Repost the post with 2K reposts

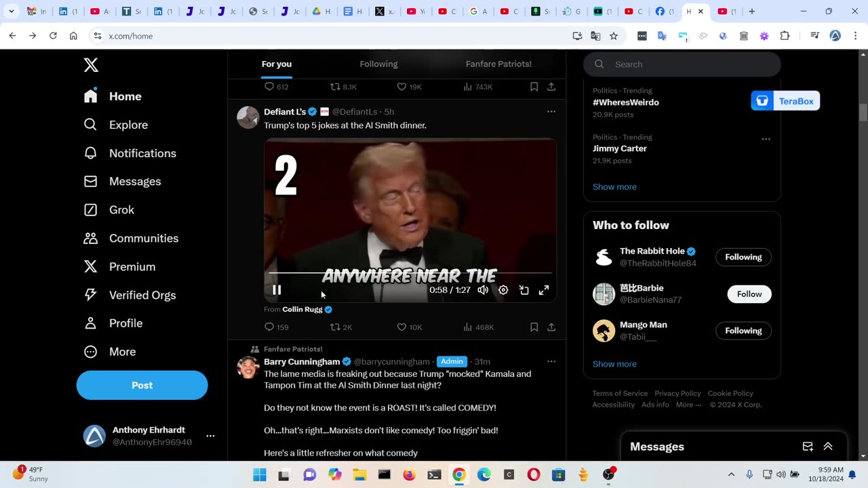click(x=340, y=327)
